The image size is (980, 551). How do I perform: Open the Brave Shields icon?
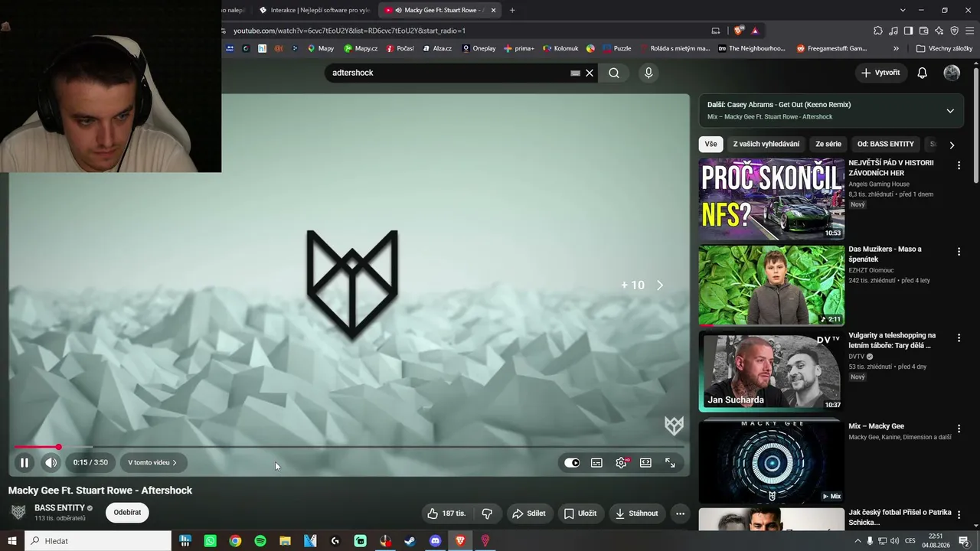pos(738,31)
